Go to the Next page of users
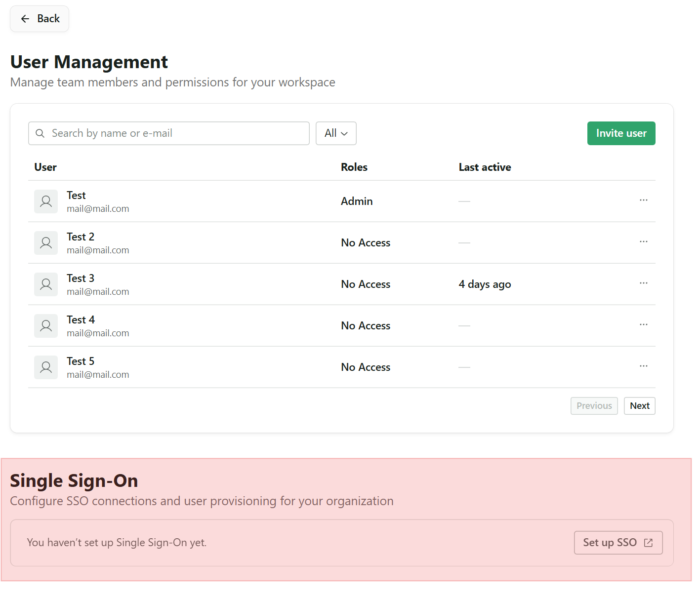This screenshot has width=700, height=598. [639, 406]
